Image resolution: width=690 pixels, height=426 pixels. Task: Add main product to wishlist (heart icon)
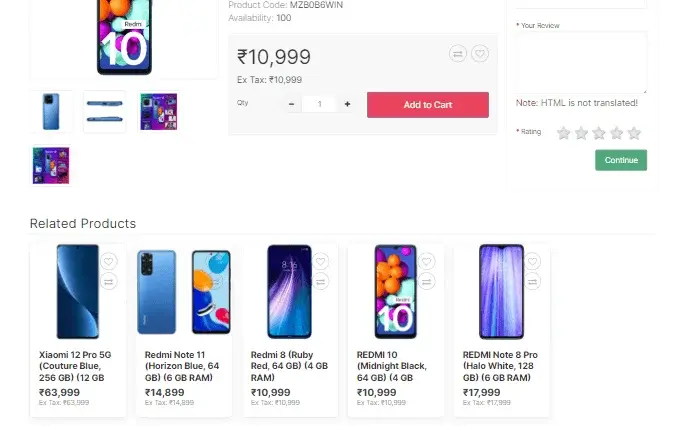480,54
